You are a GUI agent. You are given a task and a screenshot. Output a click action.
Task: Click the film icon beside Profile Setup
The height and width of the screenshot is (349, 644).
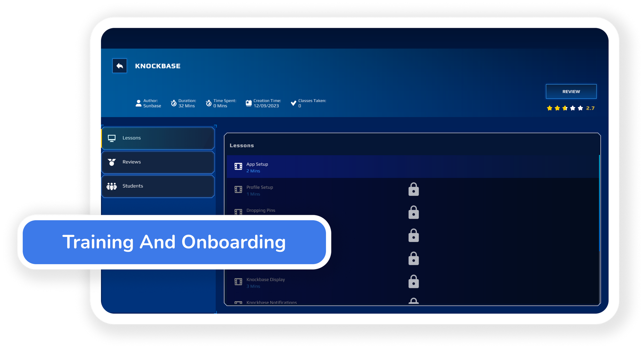pyautogui.click(x=238, y=190)
